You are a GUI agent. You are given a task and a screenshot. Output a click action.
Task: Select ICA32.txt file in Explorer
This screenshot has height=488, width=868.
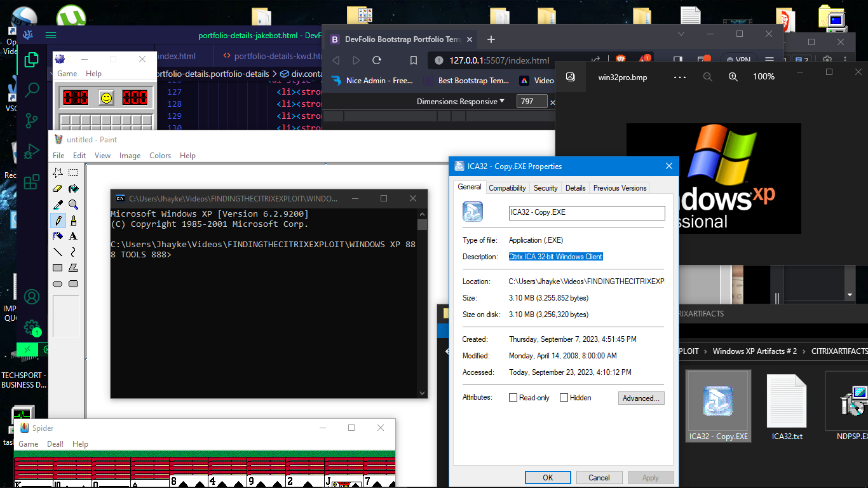pyautogui.click(x=787, y=407)
